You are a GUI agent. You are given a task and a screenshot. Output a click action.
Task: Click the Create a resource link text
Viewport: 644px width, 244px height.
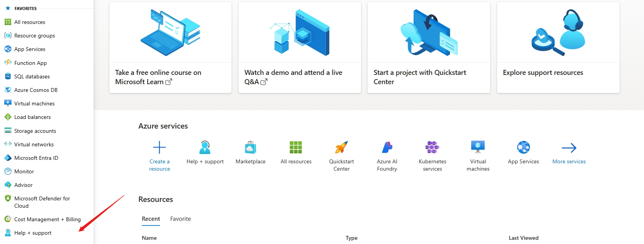click(160, 165)
